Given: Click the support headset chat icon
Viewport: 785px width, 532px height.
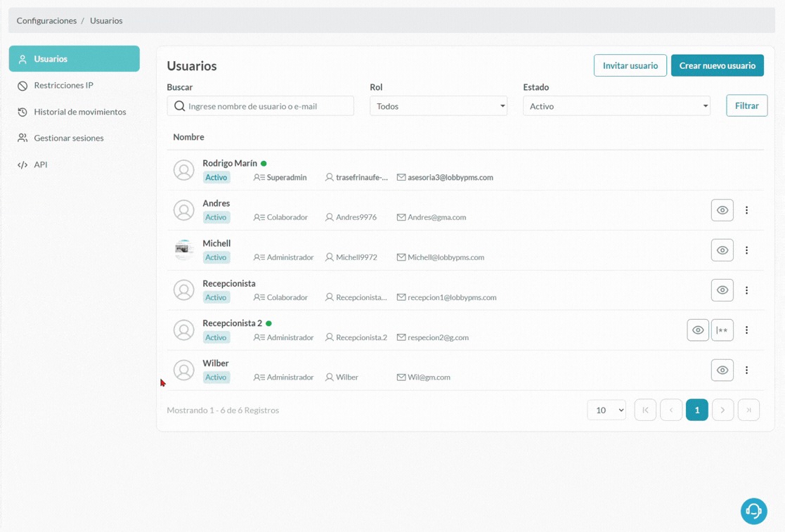Looking at the screenshot, I should 753,511.
